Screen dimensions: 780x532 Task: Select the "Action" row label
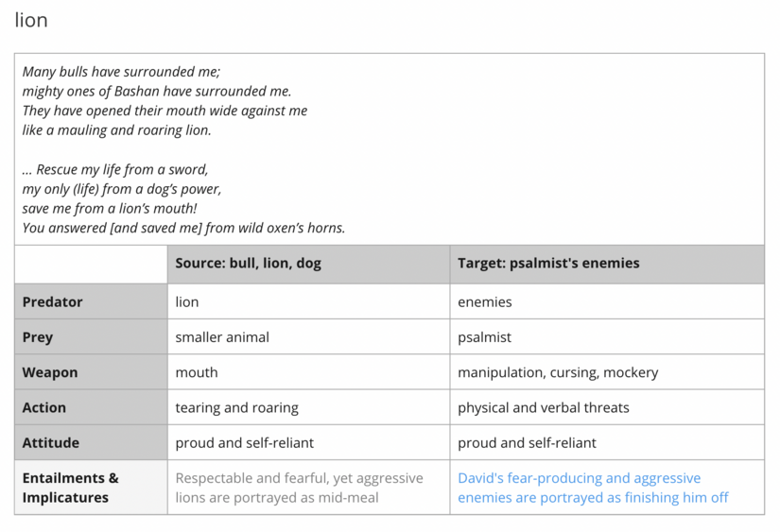(x=44, y=408)
